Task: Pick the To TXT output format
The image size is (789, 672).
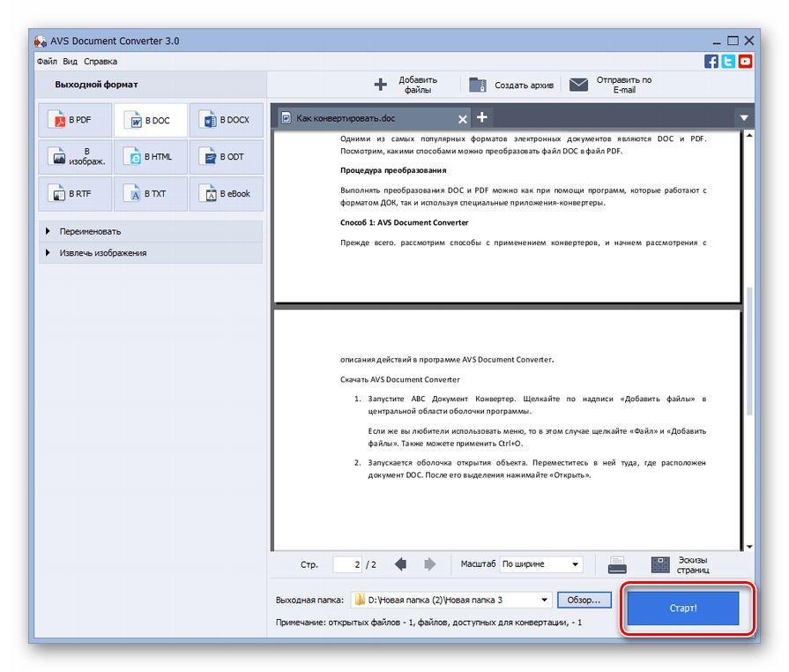Action: tap(151, 193)
